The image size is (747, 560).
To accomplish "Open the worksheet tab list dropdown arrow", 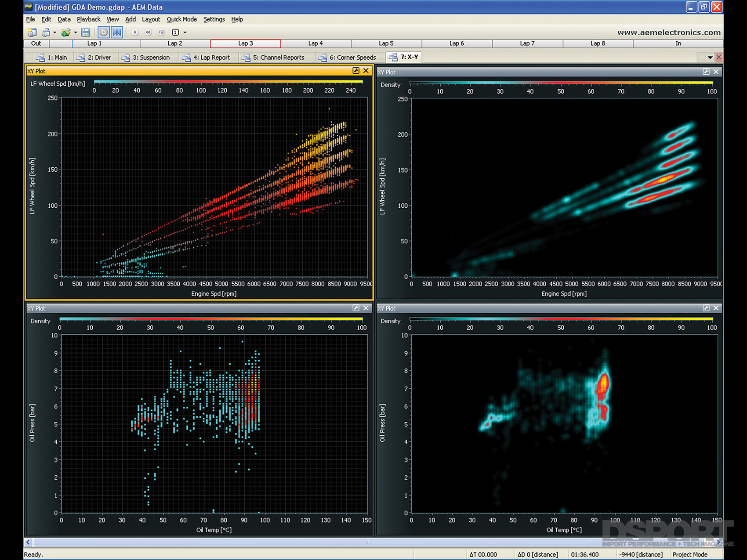I will click(710, 58).
